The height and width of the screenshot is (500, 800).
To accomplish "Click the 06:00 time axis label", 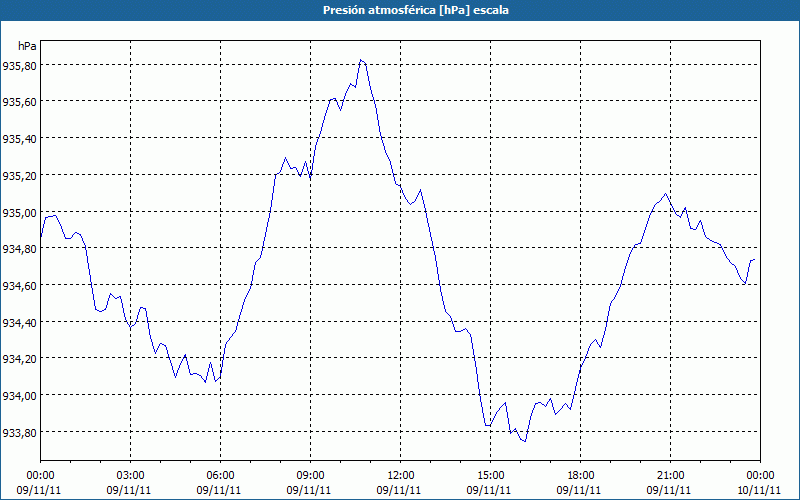I will coord(220,476).
